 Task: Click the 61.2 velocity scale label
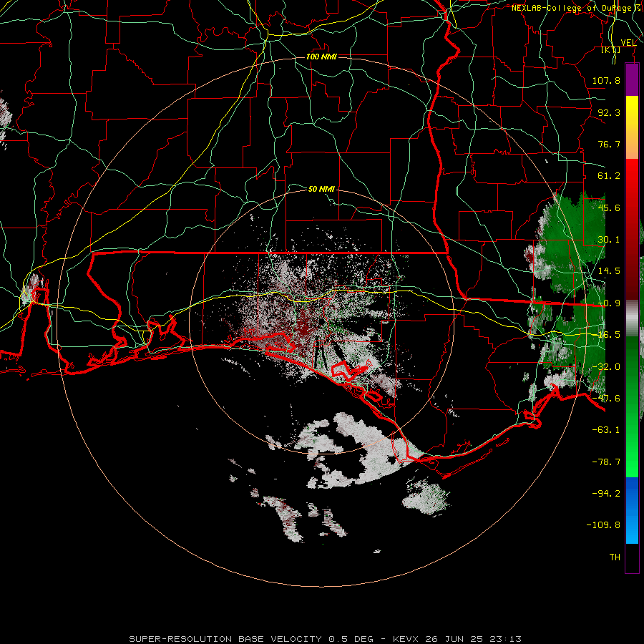point(609,176)
